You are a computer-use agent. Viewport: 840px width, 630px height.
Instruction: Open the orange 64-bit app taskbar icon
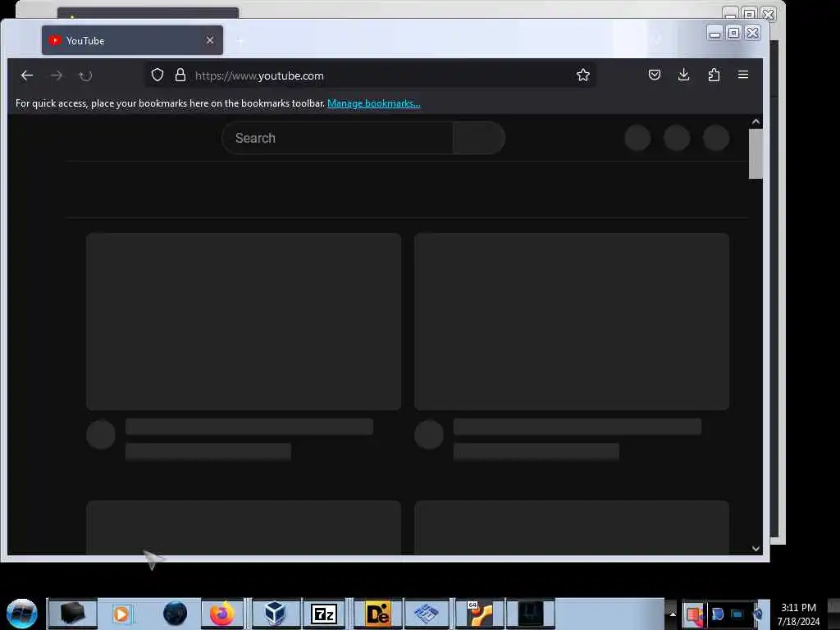click(479, 614)
